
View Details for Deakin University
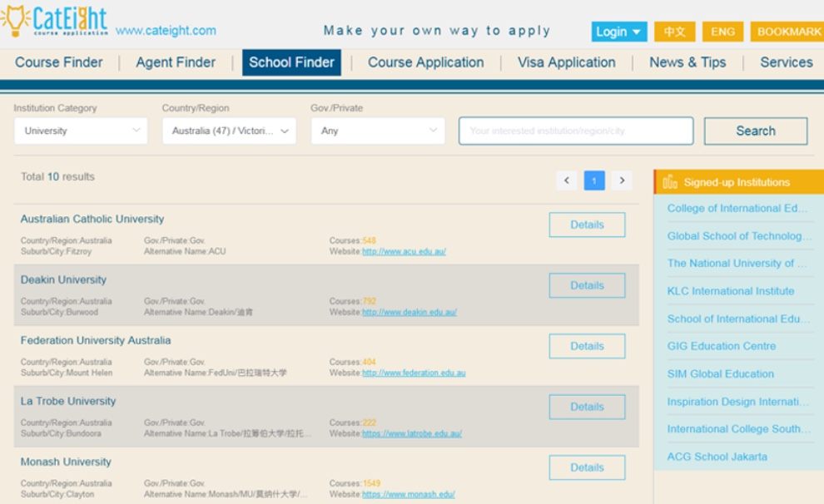pyautogui.click(x=587, y=285)
